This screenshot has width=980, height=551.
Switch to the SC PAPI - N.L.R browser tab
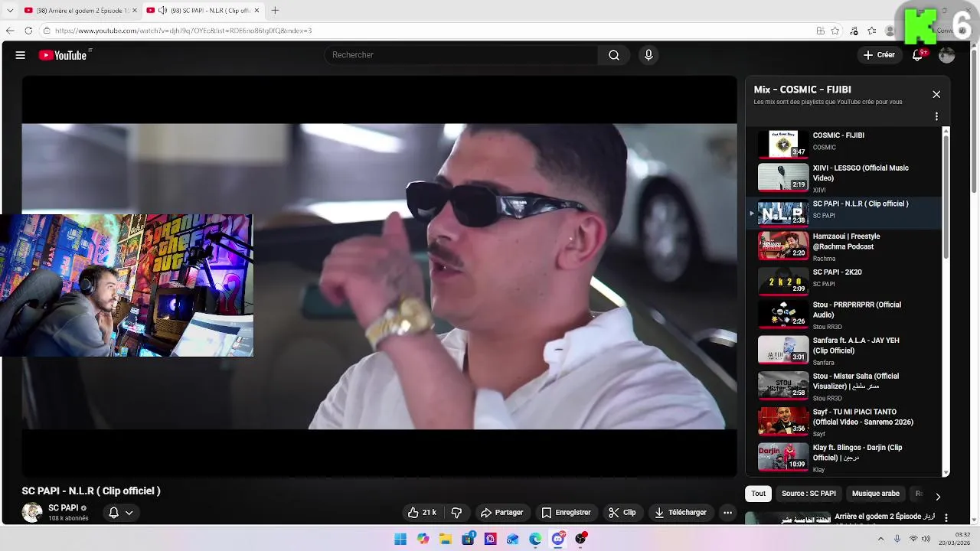(203, 11)
